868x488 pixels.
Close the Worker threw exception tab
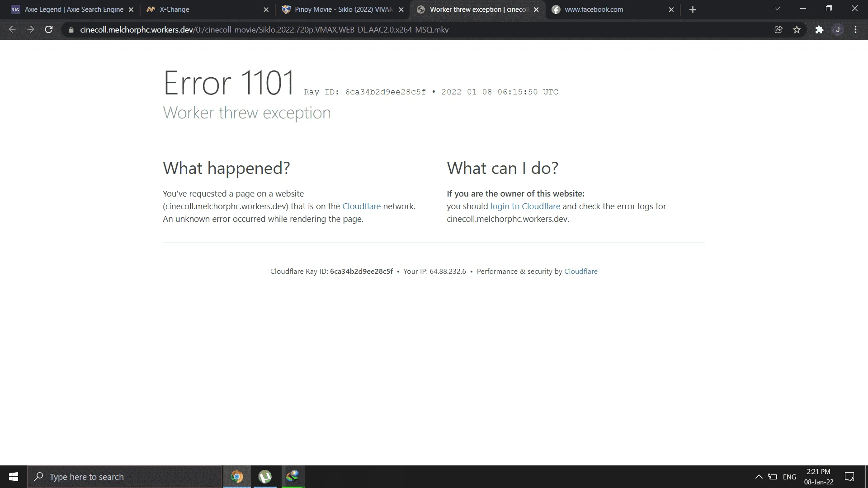(x=536, y=9)
